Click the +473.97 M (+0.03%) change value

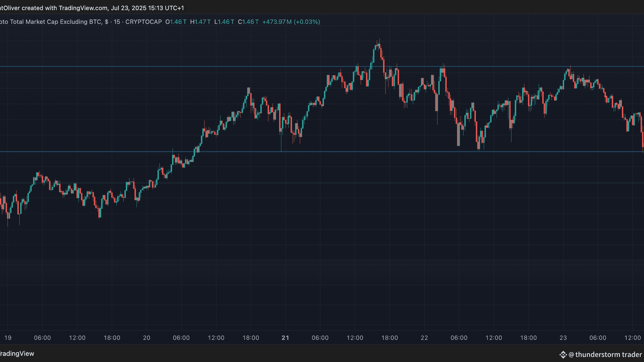[x=291, y=22]
